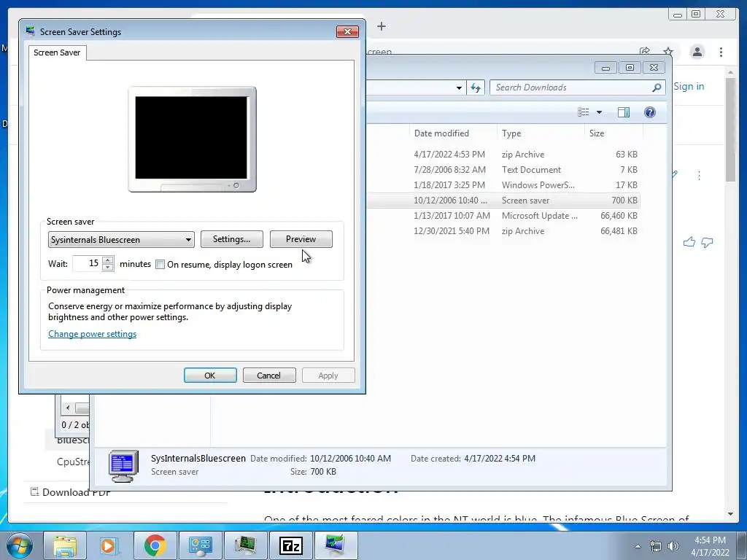Close the Screen Saver Settings dialog
The width and height of the screenshot is (747, 560).
[x=347, y=31]
